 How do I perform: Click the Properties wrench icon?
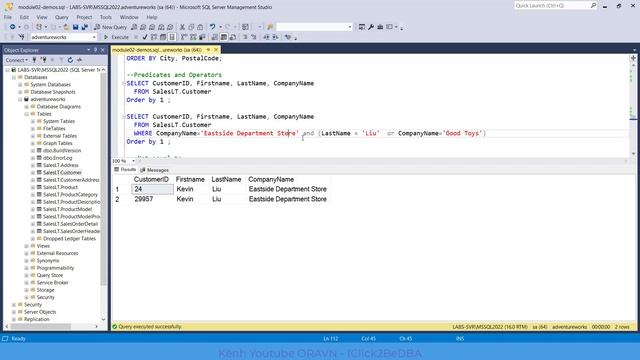[x=371, y=27]
